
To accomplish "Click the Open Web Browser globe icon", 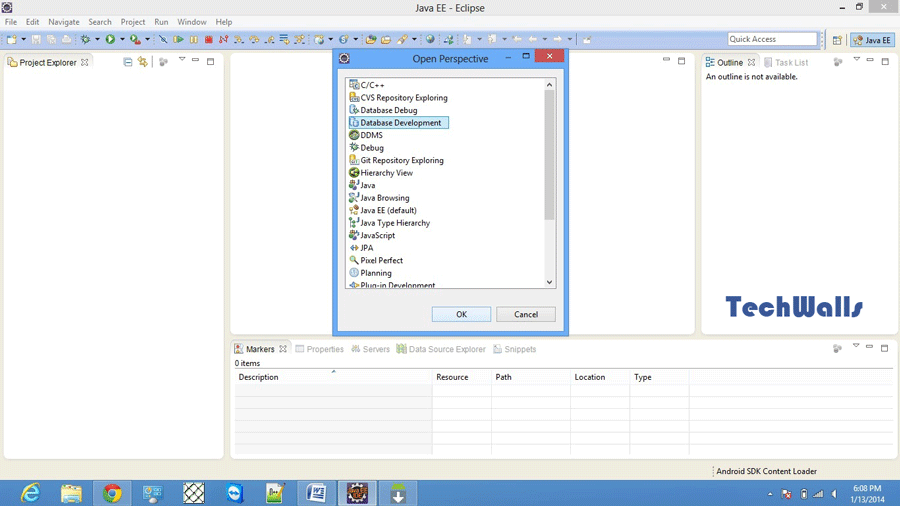I will (x=430, y=39).
